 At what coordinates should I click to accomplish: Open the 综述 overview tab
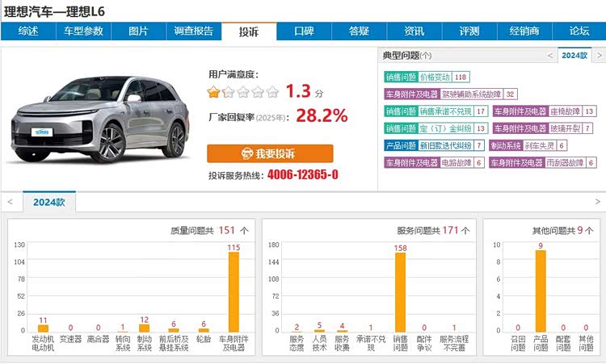point(28,31)
